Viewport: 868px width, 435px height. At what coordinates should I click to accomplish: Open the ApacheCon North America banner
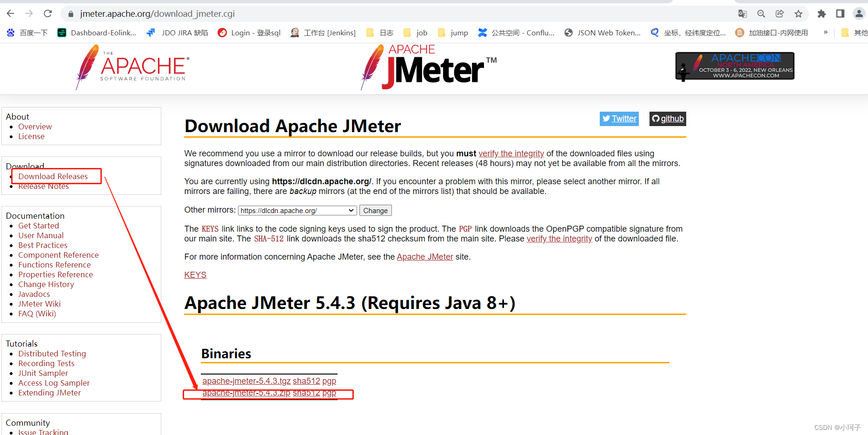tap(735, 66)
